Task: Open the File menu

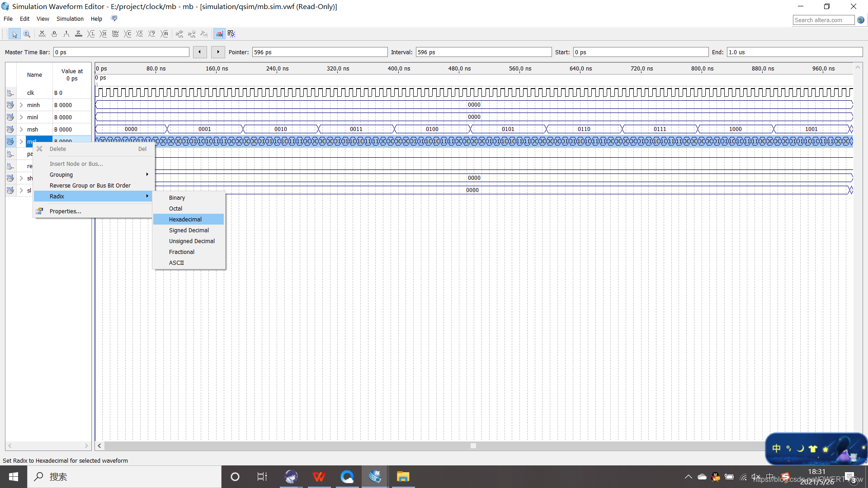Action: tap(8, 19)
